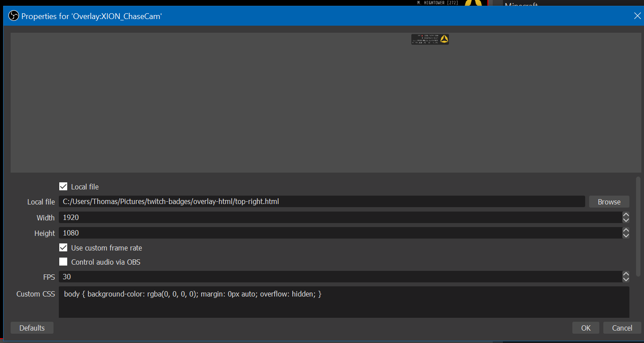Uncheck the Local file checkbox
This screenshot has height=343, width=644.
click(63, 187)
